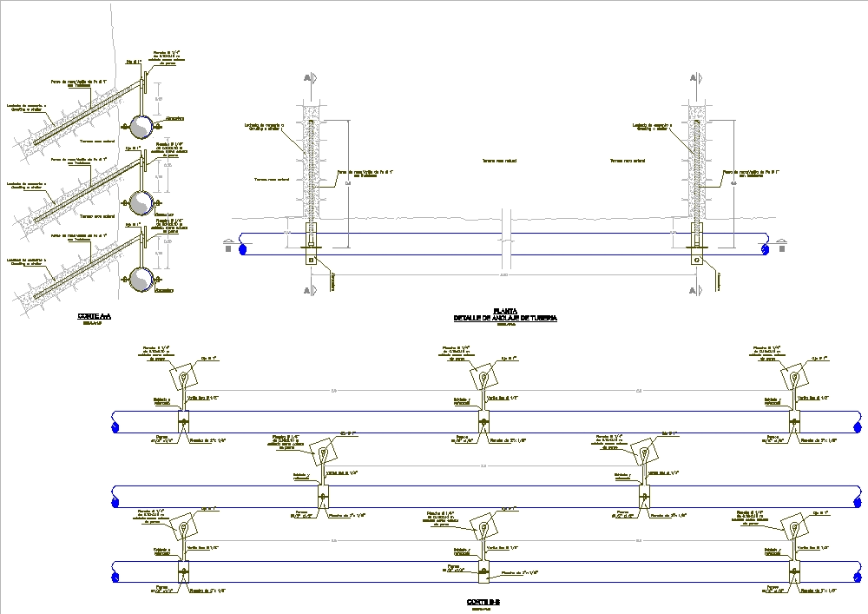Select the PLANTA DETALLE DE ANCLAJE DE TUBERIA heading
The height and width of the screenshot is (614, 868).
pos(504,314)
